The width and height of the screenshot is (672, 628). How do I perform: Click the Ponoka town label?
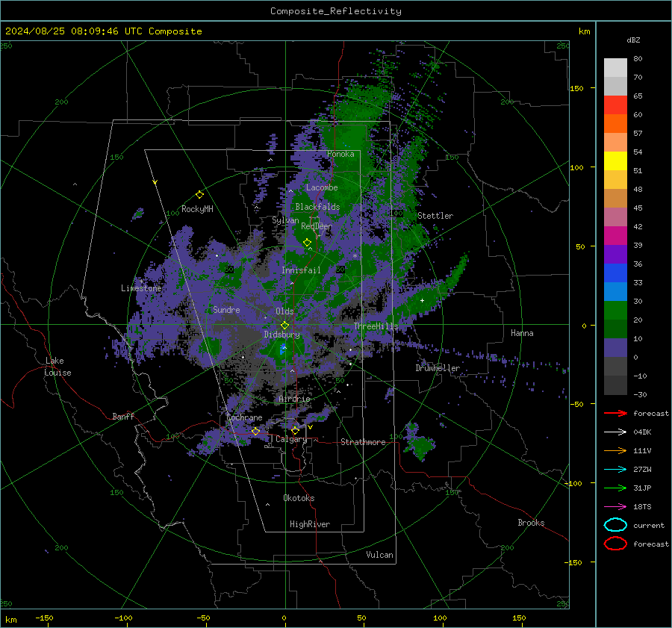(x=340, y=154)
